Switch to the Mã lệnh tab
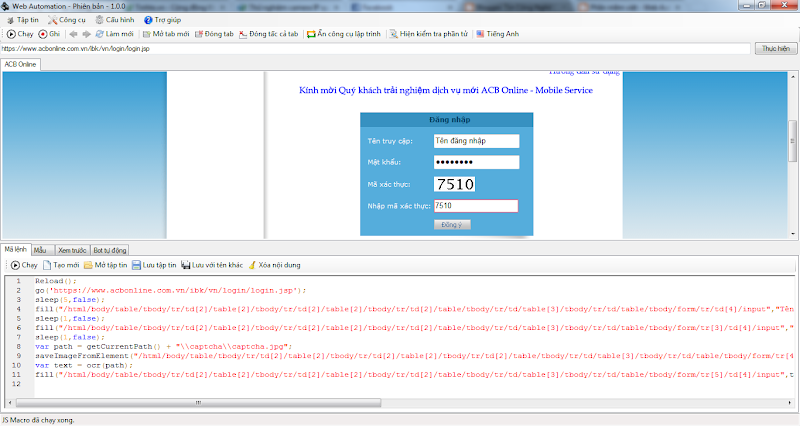The height and width of the screenshot is (426, 800). tap(15, 249)
